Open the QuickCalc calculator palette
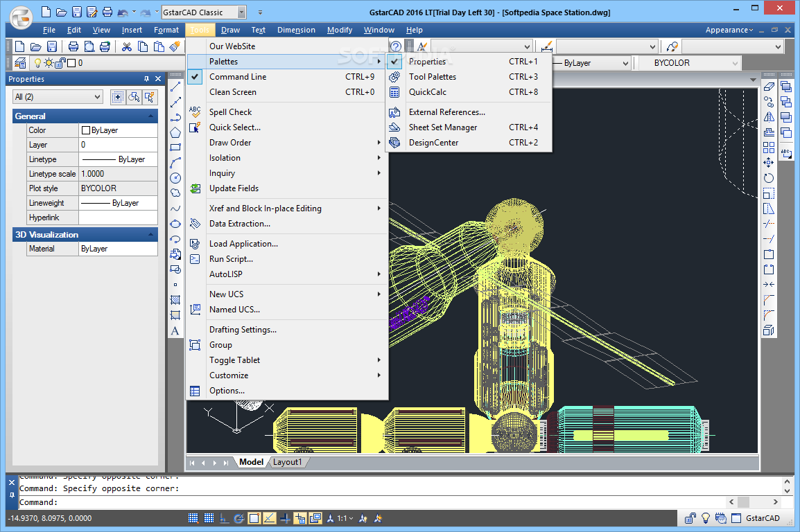This screenshot has width=800, height=532. tap(469, 92)
